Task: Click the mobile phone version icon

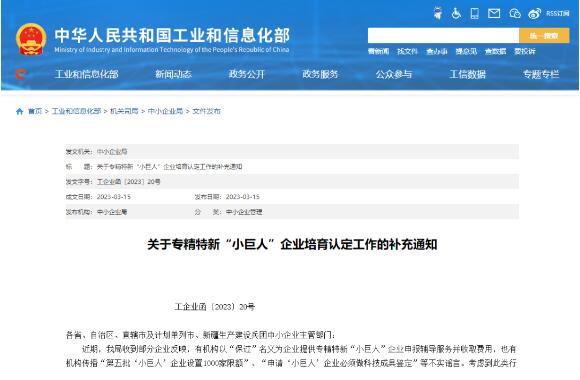Action: 474,14
